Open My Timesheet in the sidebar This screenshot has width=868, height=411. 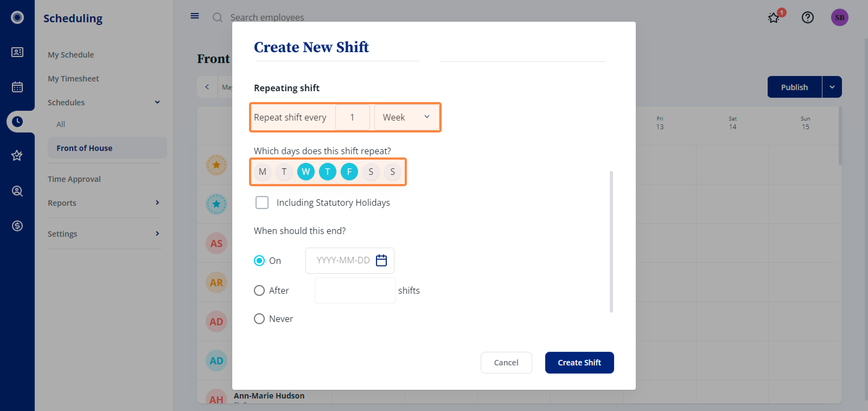[x=73, y=78]
